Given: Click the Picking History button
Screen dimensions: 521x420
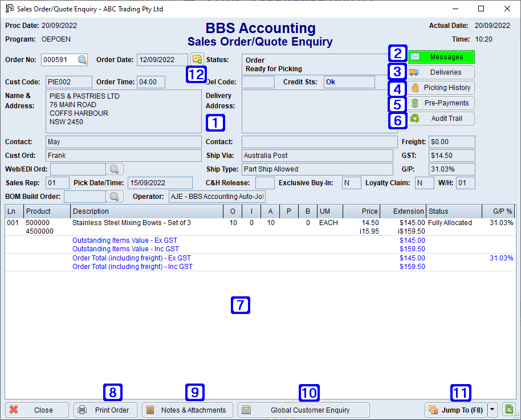Looking at the screenshot, I should pos(441,88).
